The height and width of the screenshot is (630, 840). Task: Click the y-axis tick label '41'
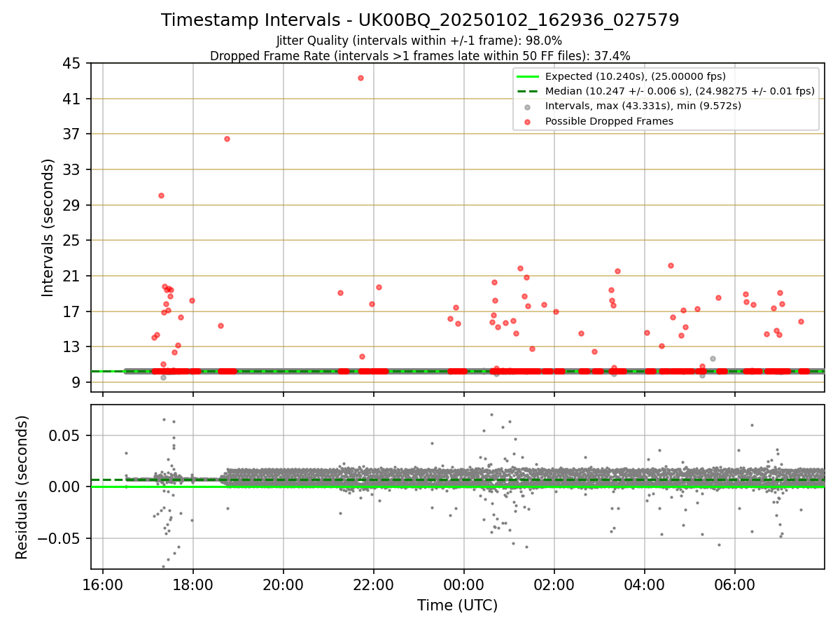point(71,99)
